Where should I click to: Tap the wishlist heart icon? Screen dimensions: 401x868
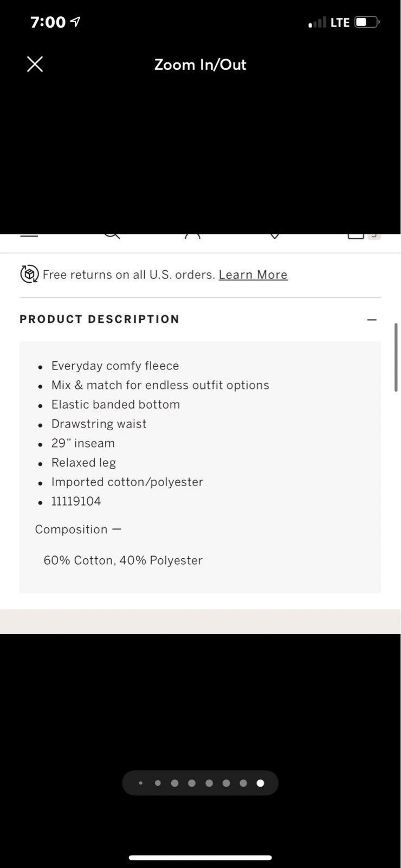pyautogui.click(x=275, y=235)
